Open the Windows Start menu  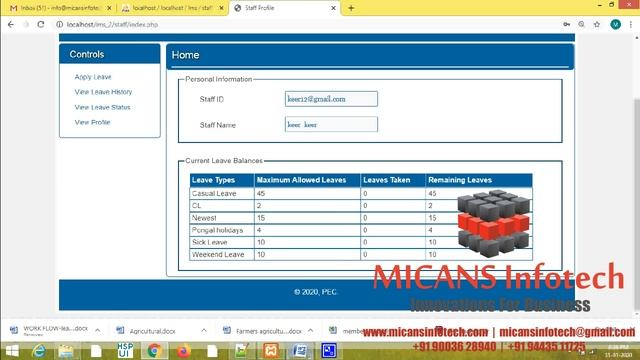[12, 351]
